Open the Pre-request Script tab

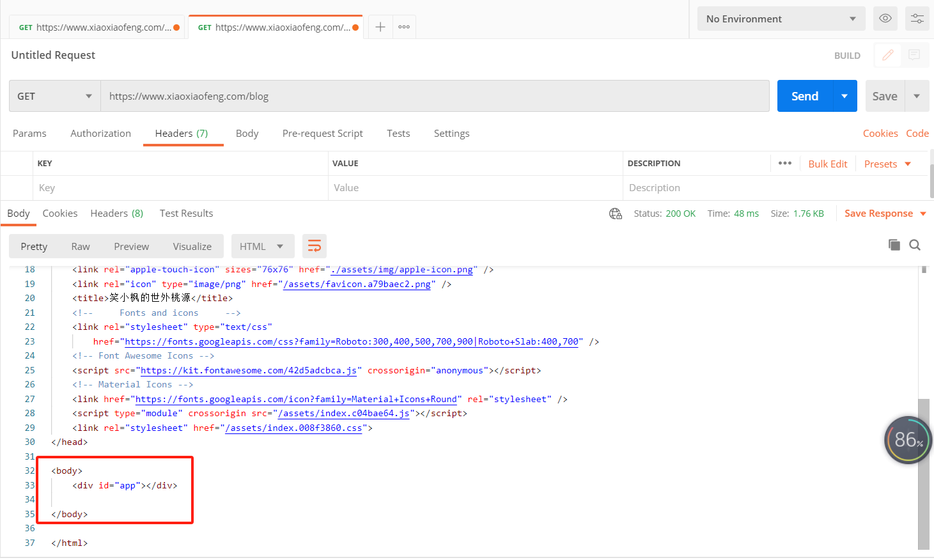coord(322,133)
